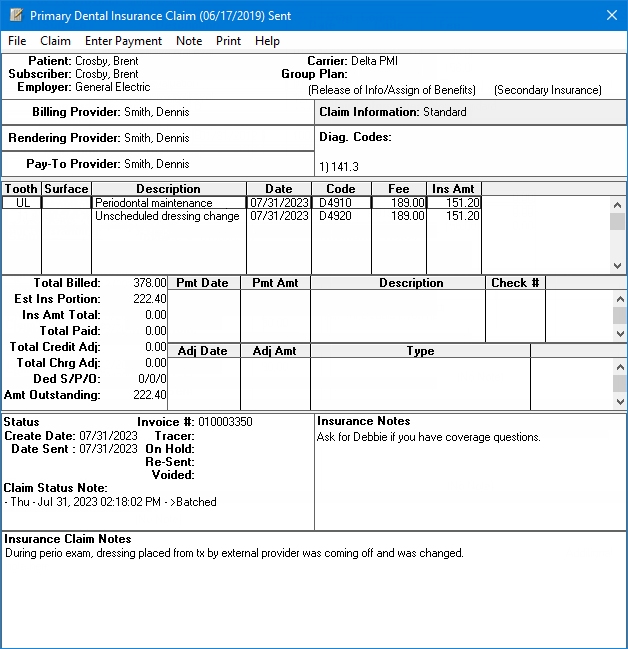Open the File menu
Image resolution: width=628 pixels, height=649 pixels.
tap(17, 41)
